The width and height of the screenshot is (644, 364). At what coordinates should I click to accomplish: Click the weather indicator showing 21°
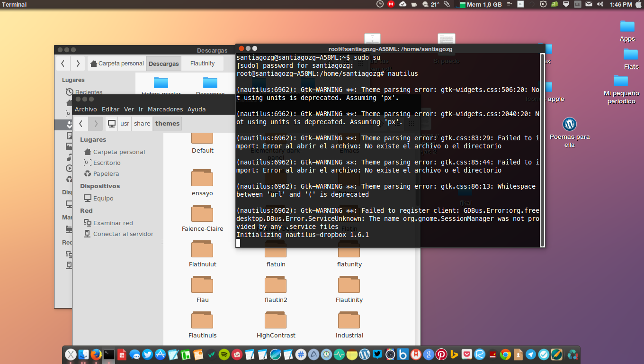(x=430, y=4)
